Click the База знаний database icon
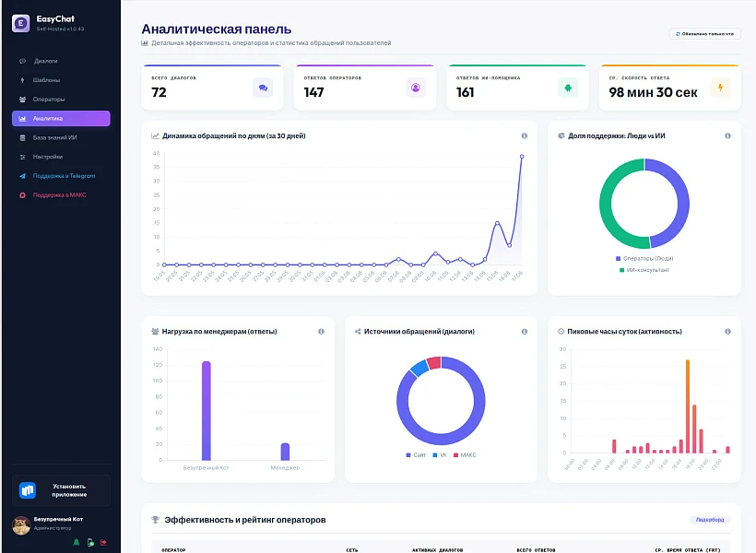This screenshot has width=756, height=553. 22,138
